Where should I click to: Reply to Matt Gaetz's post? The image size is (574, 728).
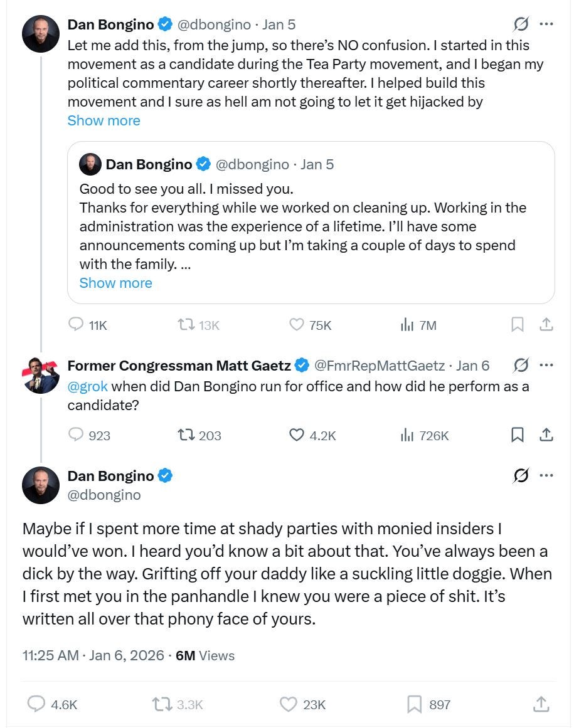76,435
